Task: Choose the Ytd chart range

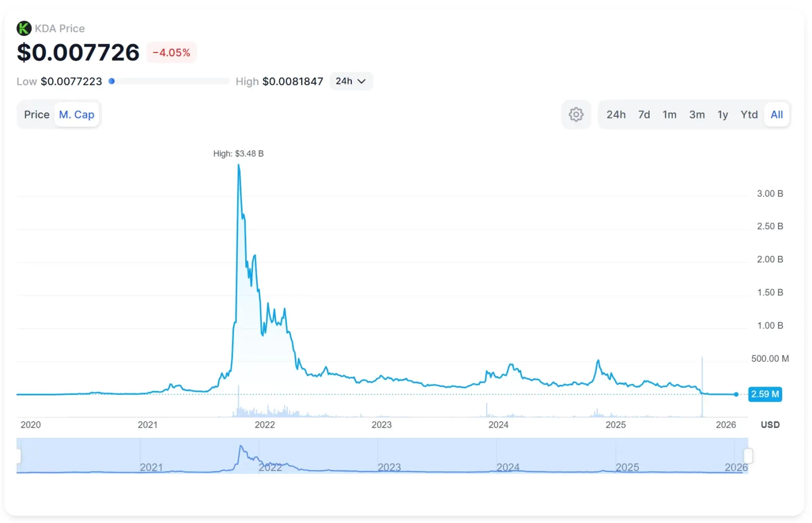Action: 749,115
